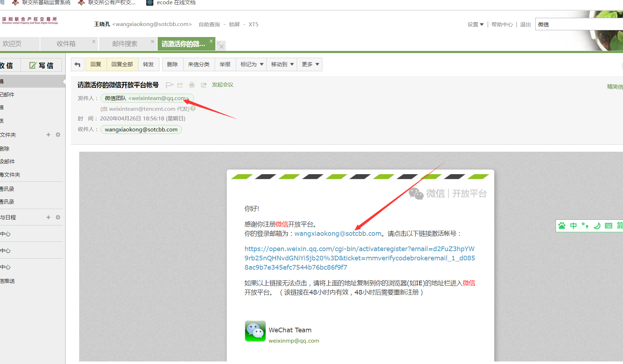Open the 设置 dropdown in the header
The image size is (623, 364).
click(475, 25)
